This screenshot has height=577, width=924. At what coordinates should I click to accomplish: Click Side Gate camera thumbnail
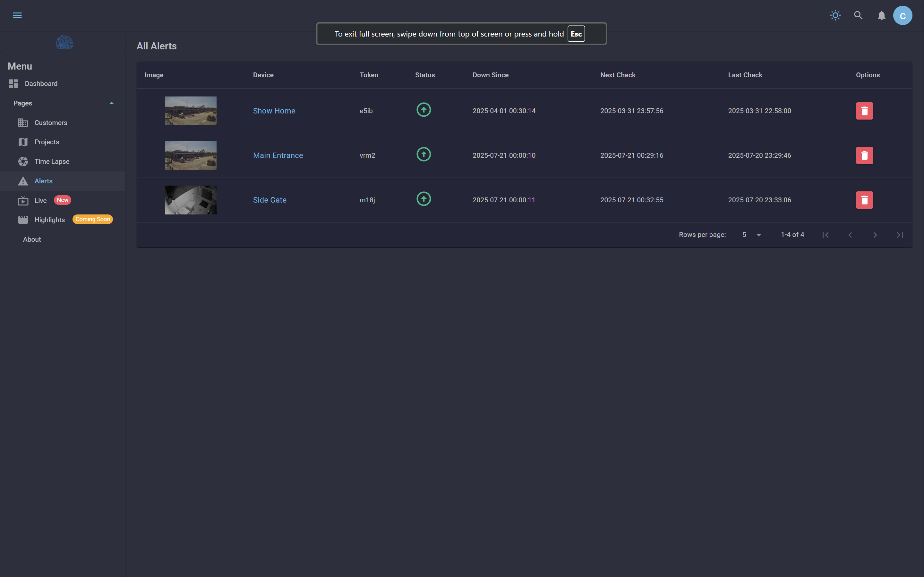[x=191, y=200]
